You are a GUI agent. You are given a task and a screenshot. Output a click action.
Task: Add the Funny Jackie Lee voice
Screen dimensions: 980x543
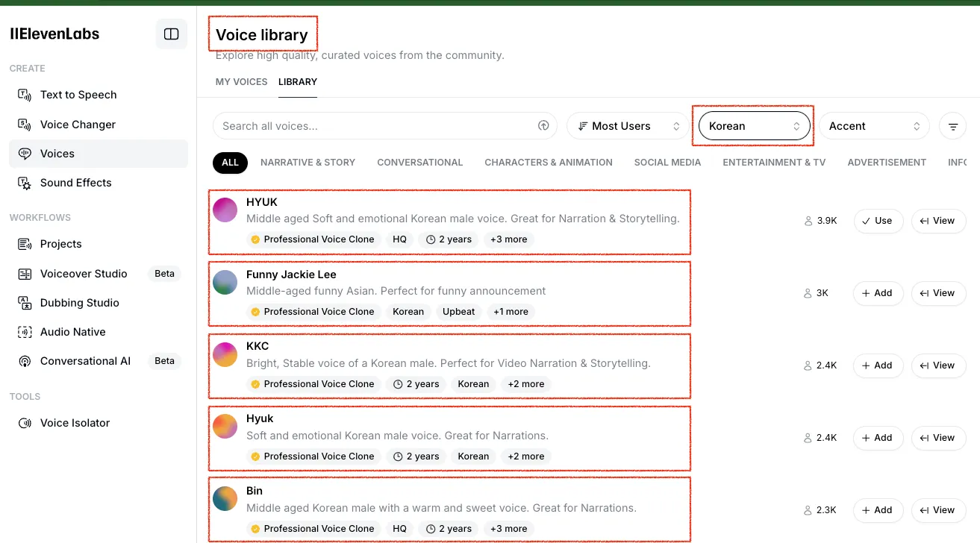pyautogui.click(x=878, y=293)
